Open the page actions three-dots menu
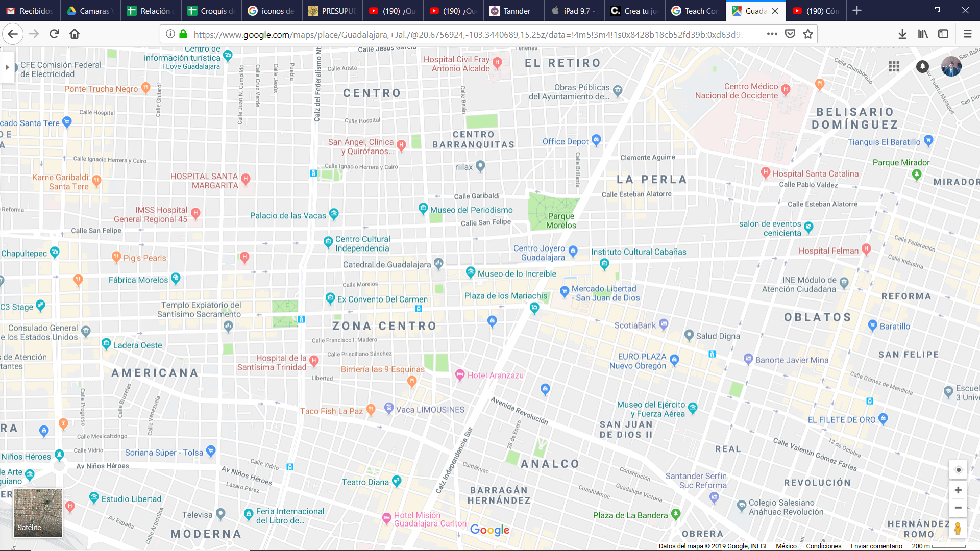980x551 pixels. pyautogui.click(x=772, y=34)
